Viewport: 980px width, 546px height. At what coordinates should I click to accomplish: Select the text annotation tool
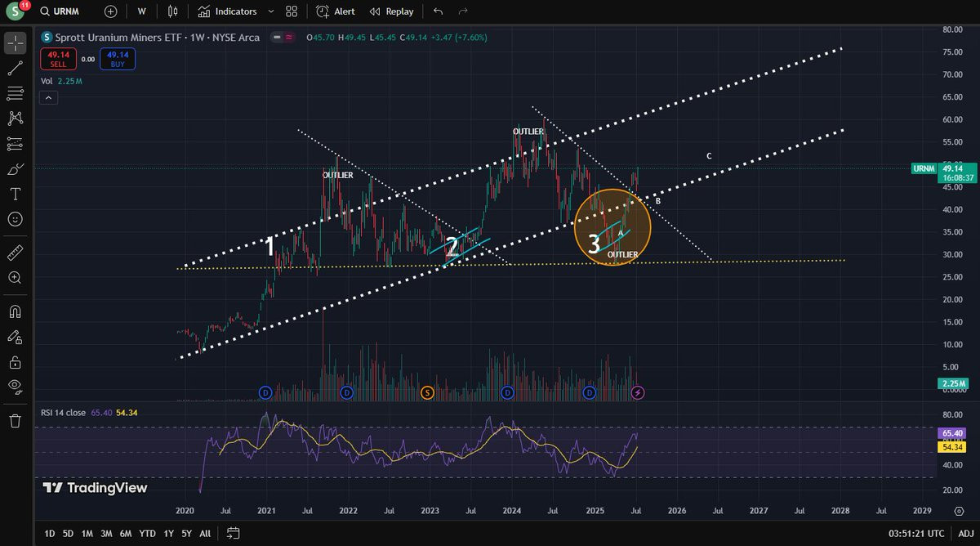tap(15, 195)
